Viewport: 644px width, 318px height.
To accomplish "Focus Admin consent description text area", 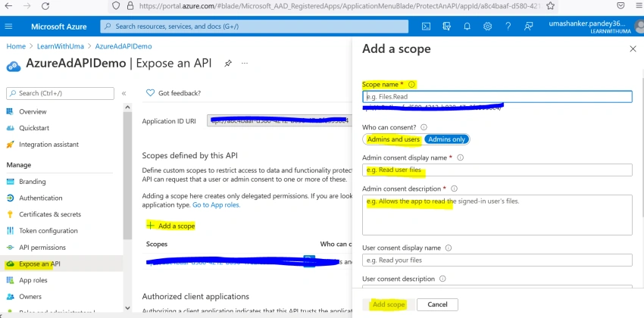I will pyautogui.click(x=497, y=215).
